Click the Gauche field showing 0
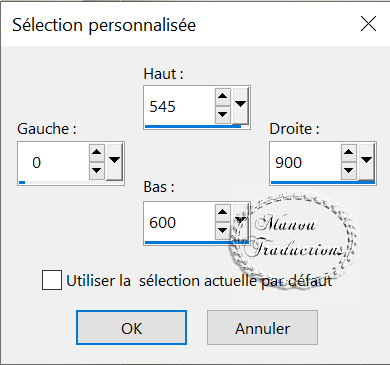 coord(54,162)
